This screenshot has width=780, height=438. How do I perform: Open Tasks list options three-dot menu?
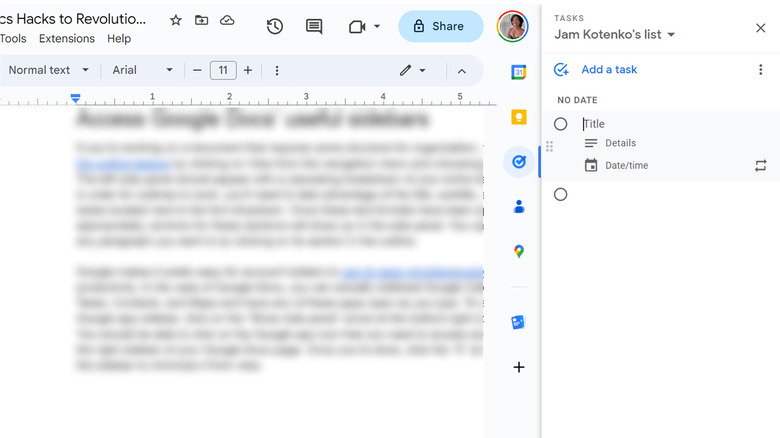(761, 70)
